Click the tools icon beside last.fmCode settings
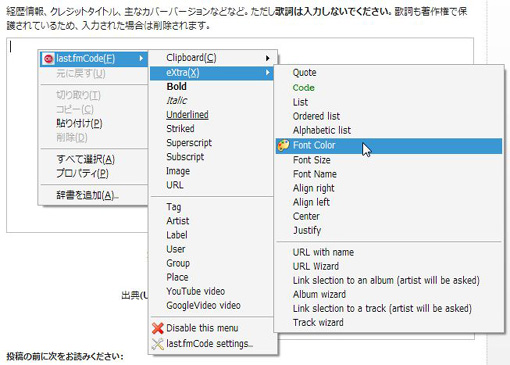This screenshot has width=510, height=365. click(157, 344)
